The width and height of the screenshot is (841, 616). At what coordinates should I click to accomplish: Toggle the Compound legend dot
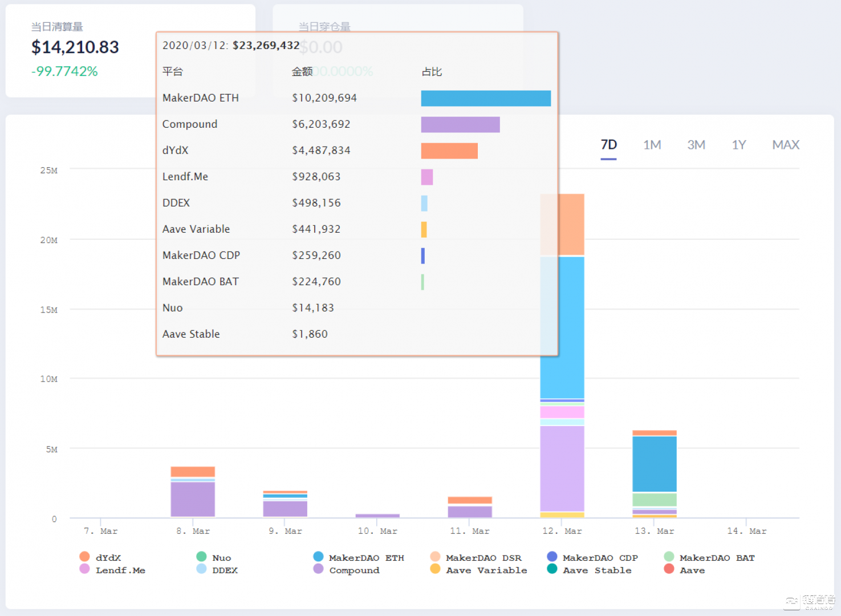click(x=318, y=569)
